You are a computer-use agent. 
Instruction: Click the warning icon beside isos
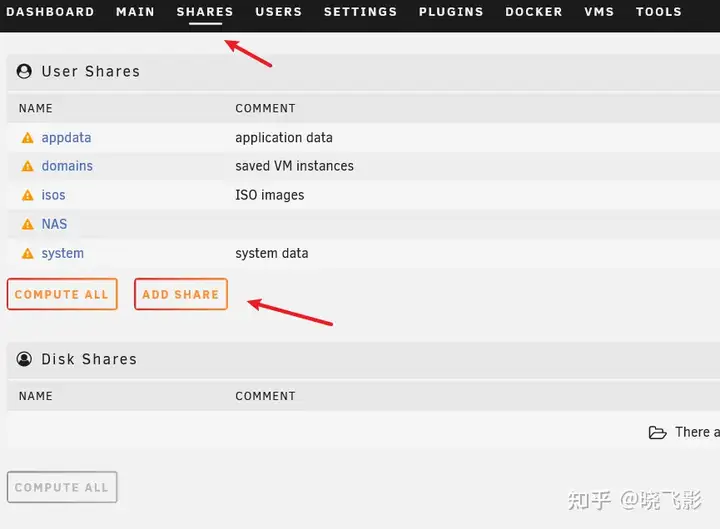28,196
